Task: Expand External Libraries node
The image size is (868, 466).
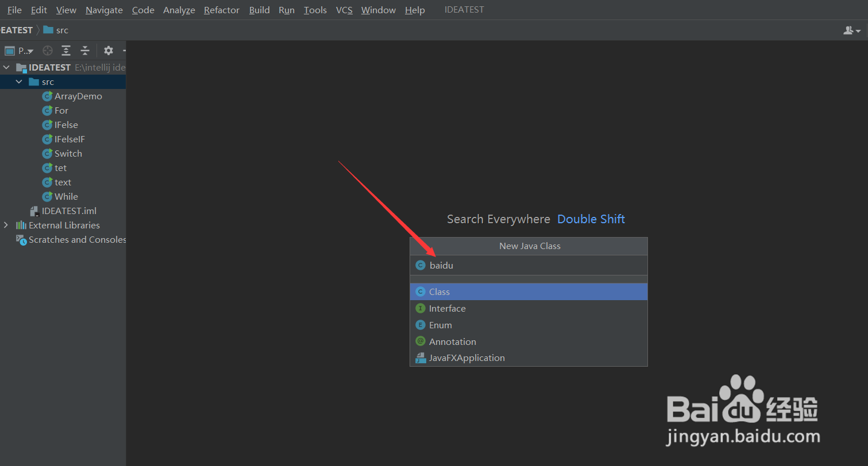Action: 6,226
